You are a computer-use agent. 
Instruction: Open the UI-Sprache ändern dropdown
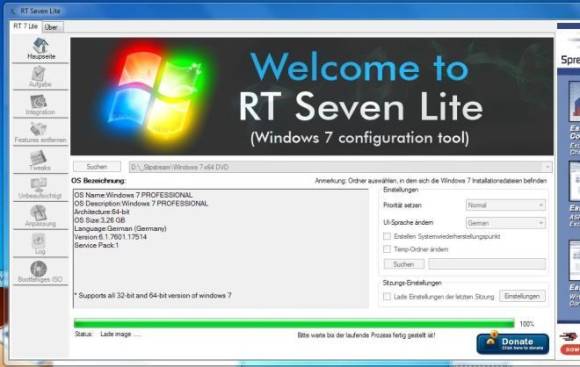506,223
